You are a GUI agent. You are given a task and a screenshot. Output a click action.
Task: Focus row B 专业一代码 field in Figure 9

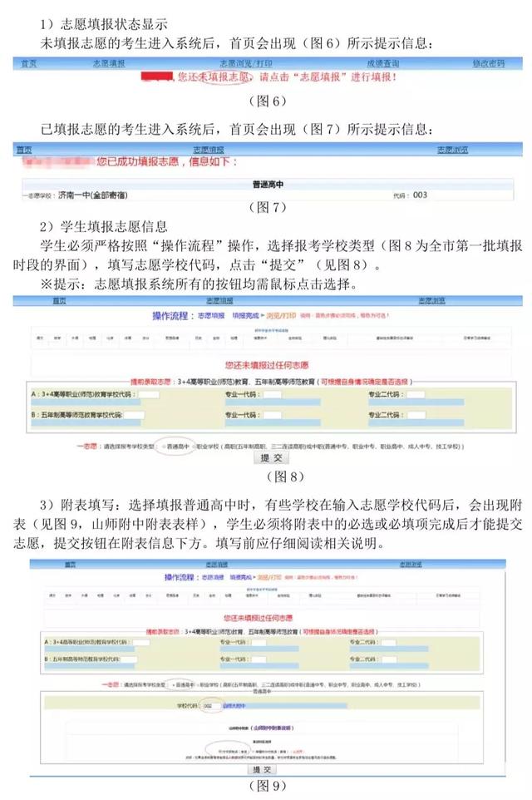(259, 659)
